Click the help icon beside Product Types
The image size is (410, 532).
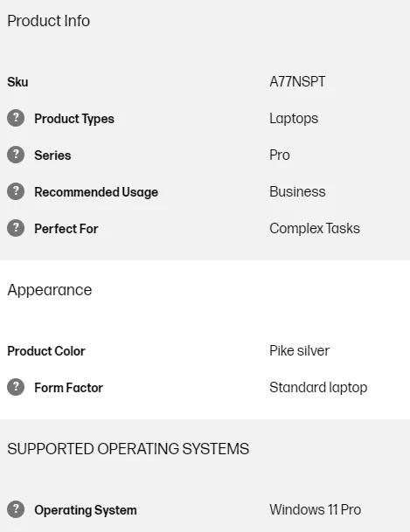(x=16, y=118)
